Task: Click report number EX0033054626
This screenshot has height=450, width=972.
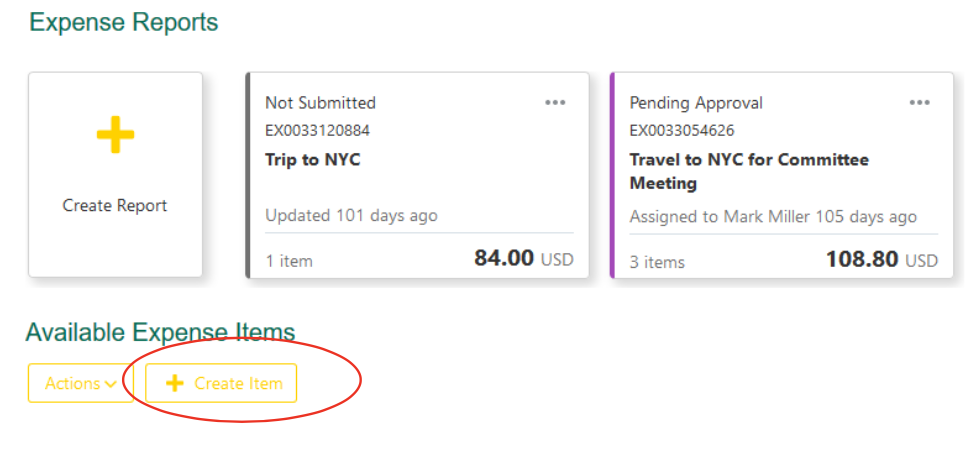Action: (x=682, y=131)
